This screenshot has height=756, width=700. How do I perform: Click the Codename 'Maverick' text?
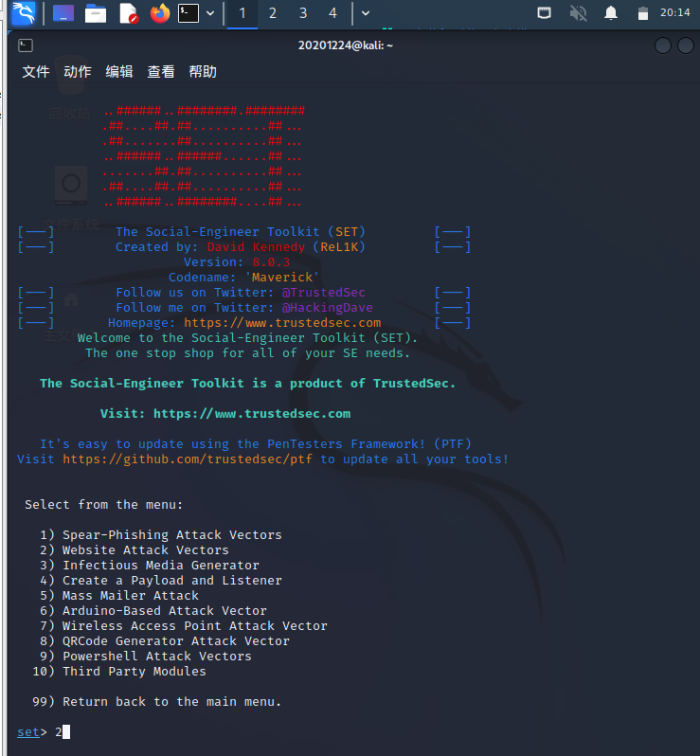243,278
